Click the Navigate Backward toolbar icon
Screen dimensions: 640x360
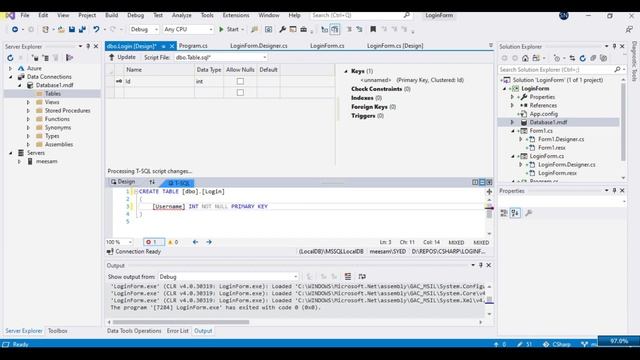click(x=15, y=29)
